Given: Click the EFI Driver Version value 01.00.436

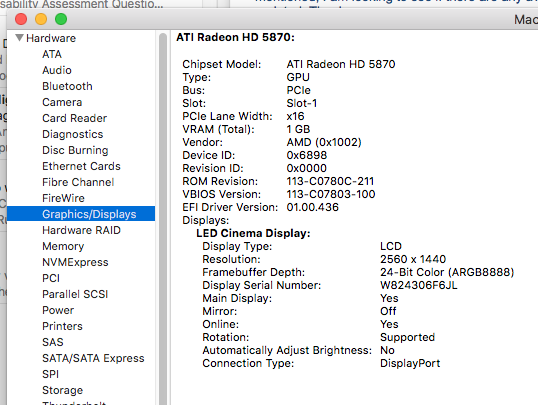Looking at the screenshot, I should click(x=313, y=207).
